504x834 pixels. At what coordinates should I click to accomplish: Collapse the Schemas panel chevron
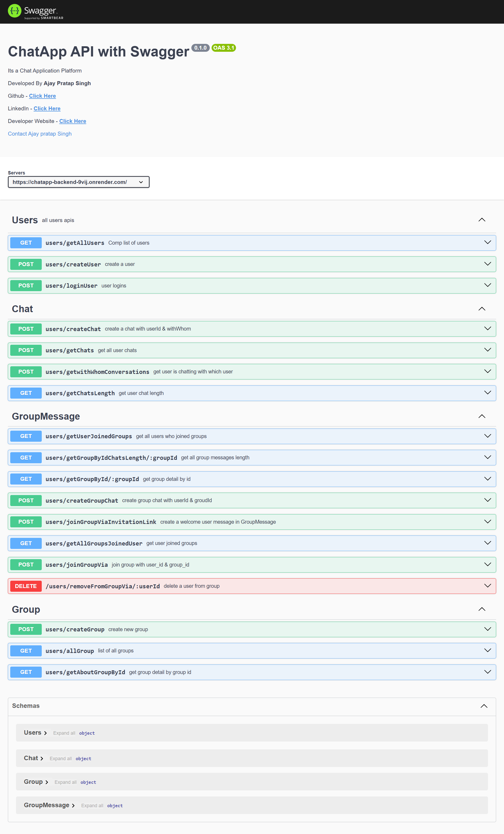[484, 706]
